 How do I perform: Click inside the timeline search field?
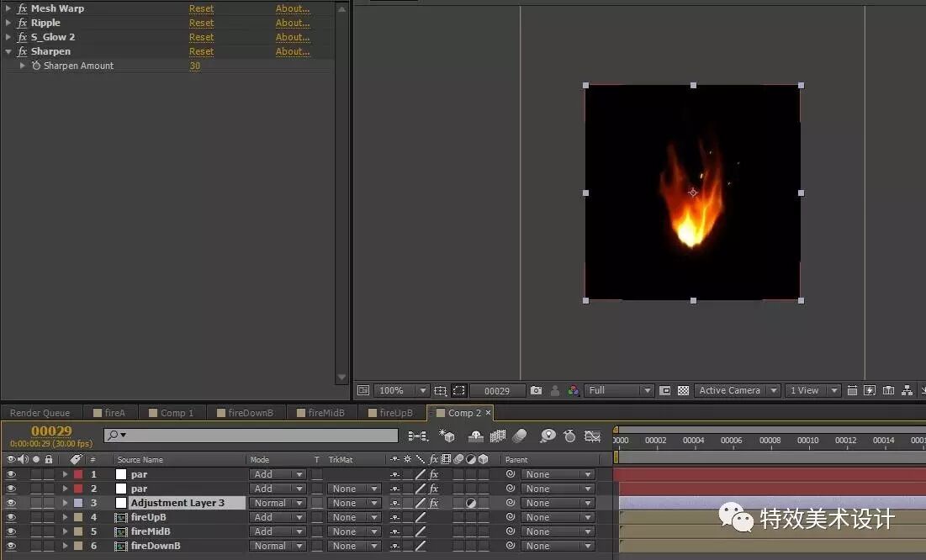(252, 436)
